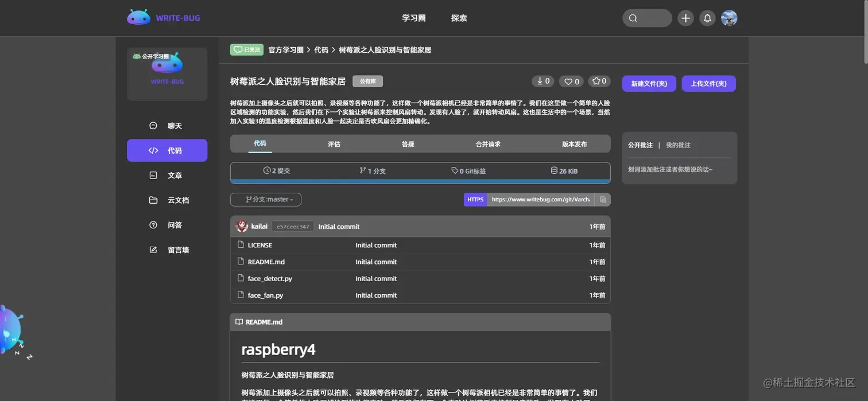Go to 探索 in top navigation
Image resolution: width=868 pixels, height=401 pixels.
[459, 18]
